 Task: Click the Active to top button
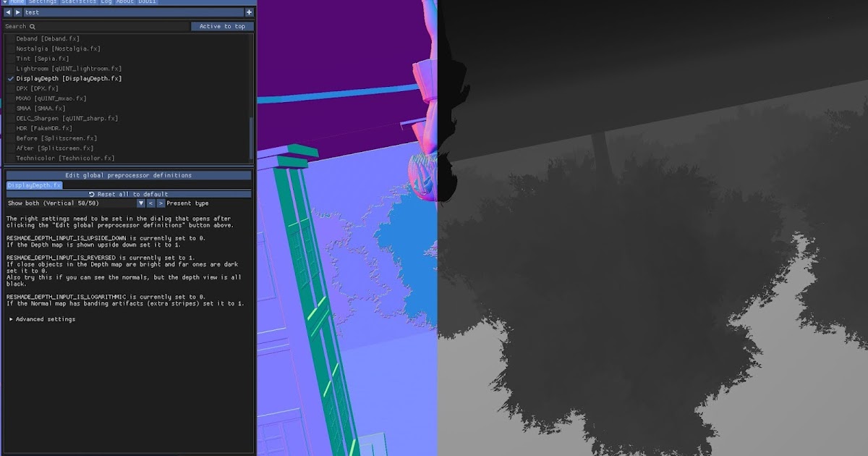point(221,26)
